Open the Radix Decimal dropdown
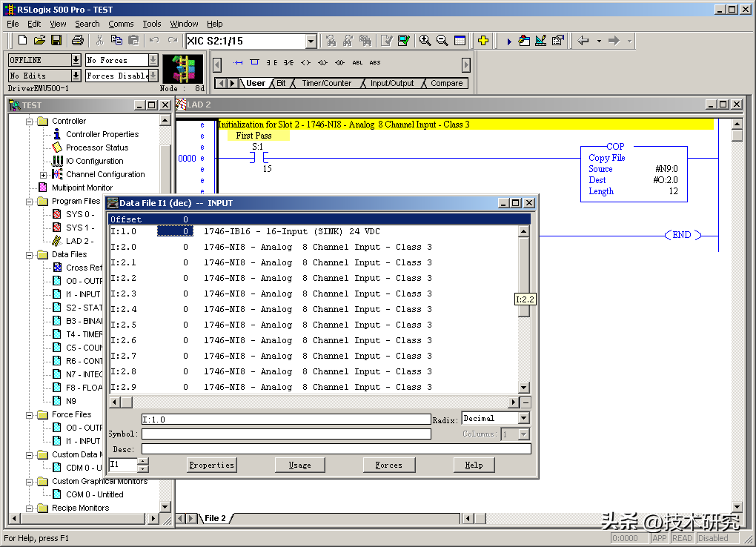756x547 pixels. point(523,419)
